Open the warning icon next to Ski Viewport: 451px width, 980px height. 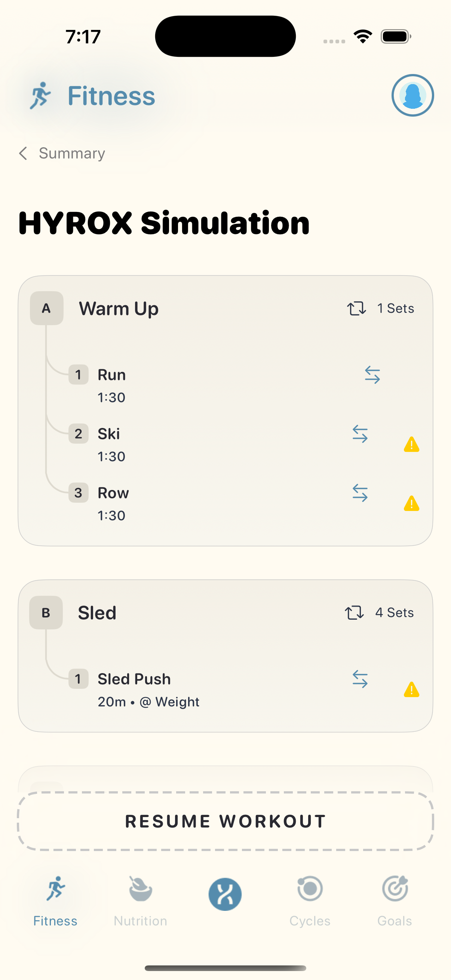411,444
